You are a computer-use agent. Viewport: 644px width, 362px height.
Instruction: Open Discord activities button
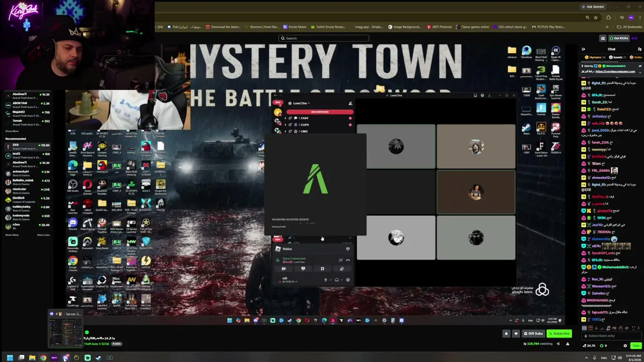pos(323,269)
